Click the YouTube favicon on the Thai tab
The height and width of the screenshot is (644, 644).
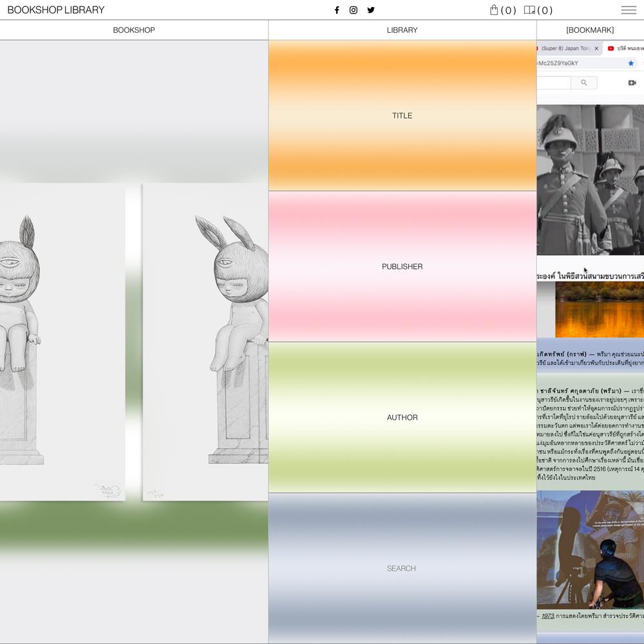[x=611, y=48]
